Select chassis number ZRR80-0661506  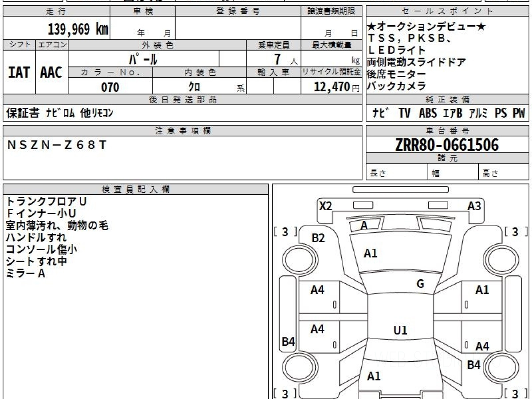click(447, 145)
